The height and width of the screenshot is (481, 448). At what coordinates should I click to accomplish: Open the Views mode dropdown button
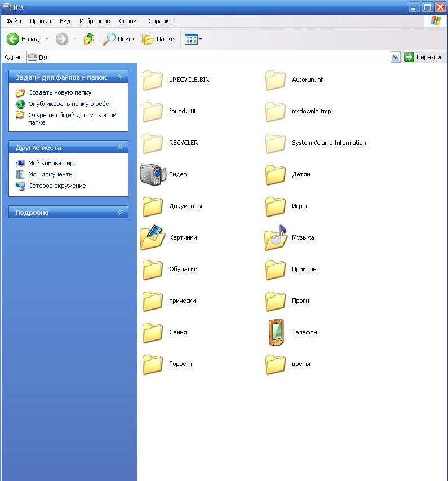193,39
